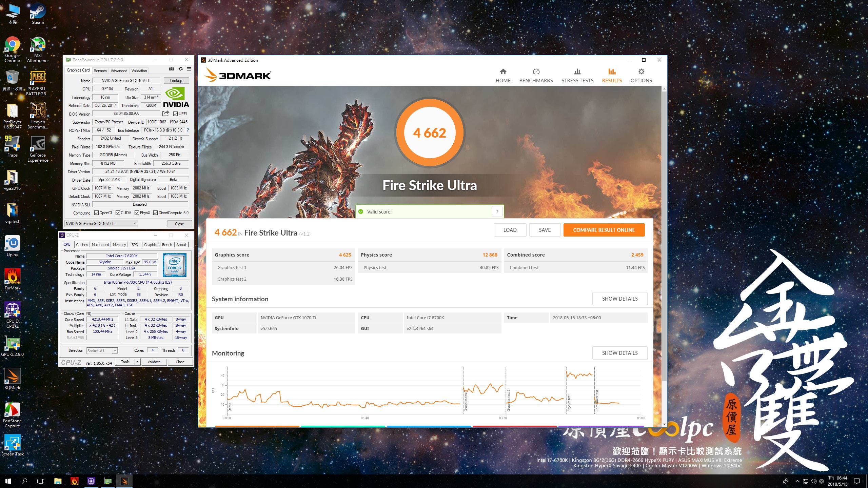Open GeForce Experience desktop icon
The height and width of the screenshot is (488, 868).
point(38,149)
